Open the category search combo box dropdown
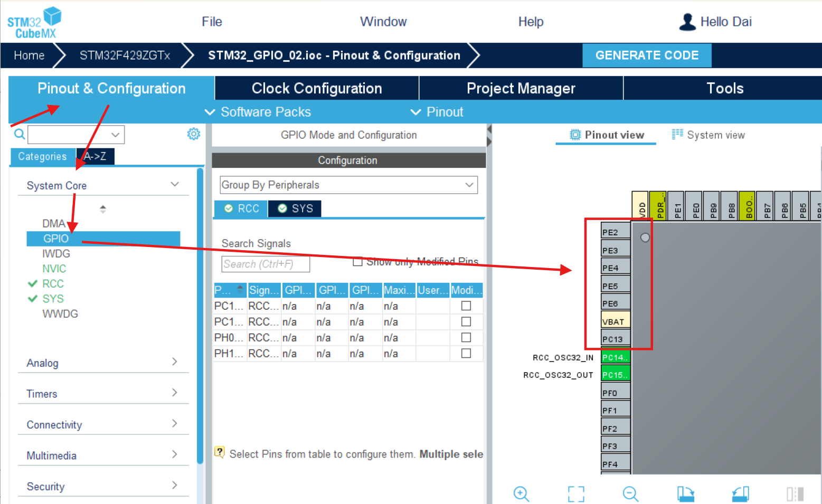822x504 pixels. pos(115,135)
